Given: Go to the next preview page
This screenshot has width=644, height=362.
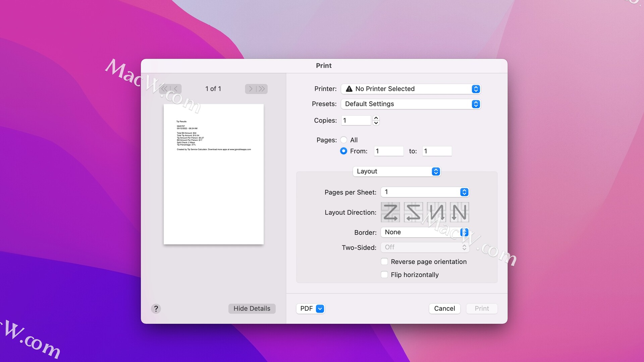Looking at the screenshot, I should point(251,89).
